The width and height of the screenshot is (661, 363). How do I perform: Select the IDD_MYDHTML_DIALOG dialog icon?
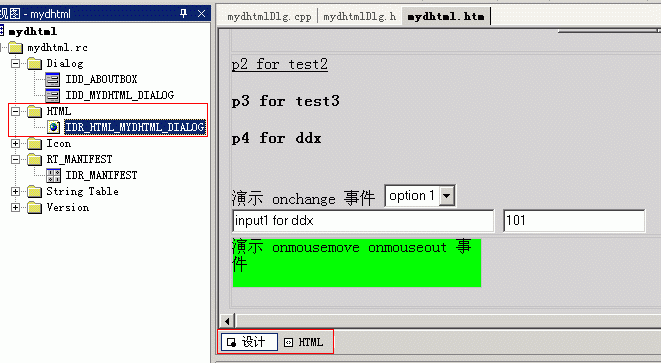click(53, 95)
